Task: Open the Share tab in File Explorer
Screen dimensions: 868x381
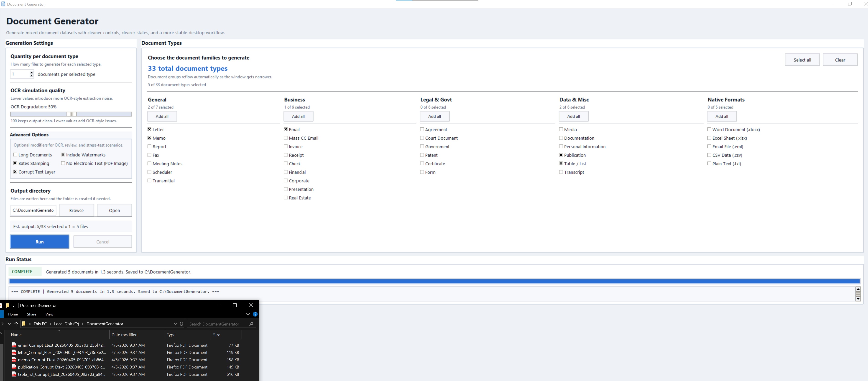Action: (31, 314)
